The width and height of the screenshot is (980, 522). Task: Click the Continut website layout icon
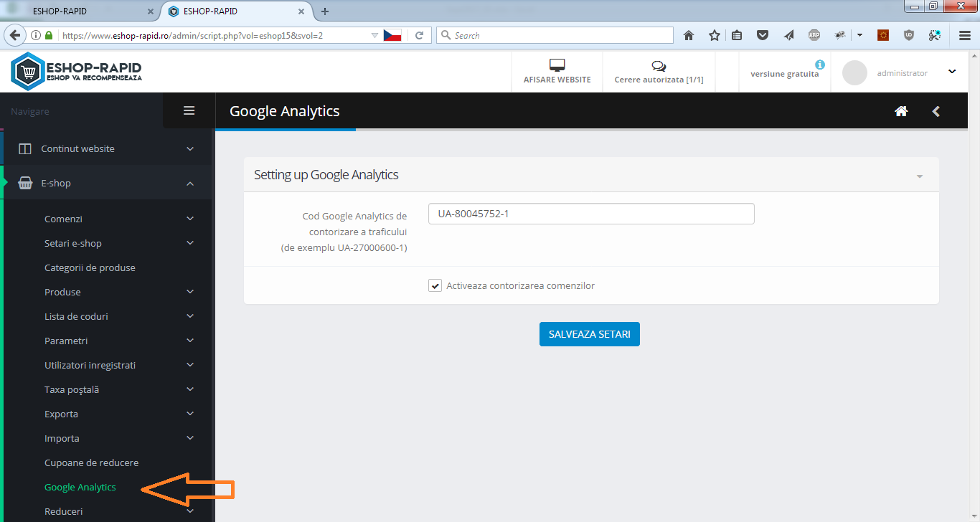[25, 149]
